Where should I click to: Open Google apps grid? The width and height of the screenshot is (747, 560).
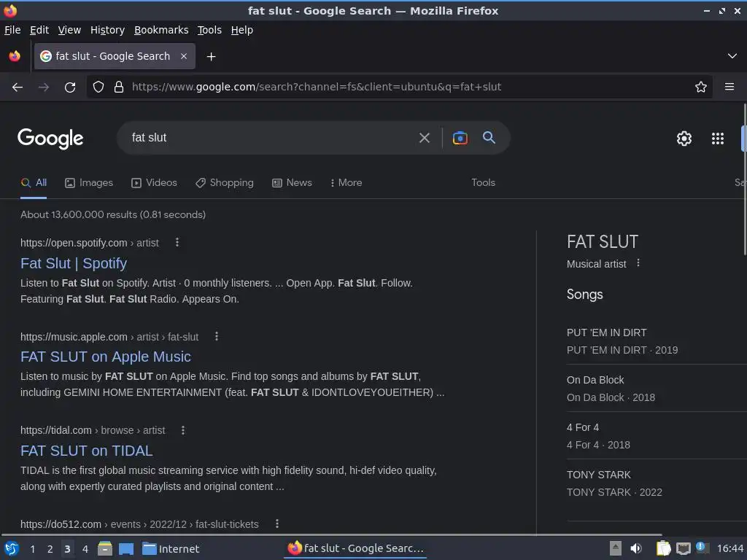click(718, 139)
